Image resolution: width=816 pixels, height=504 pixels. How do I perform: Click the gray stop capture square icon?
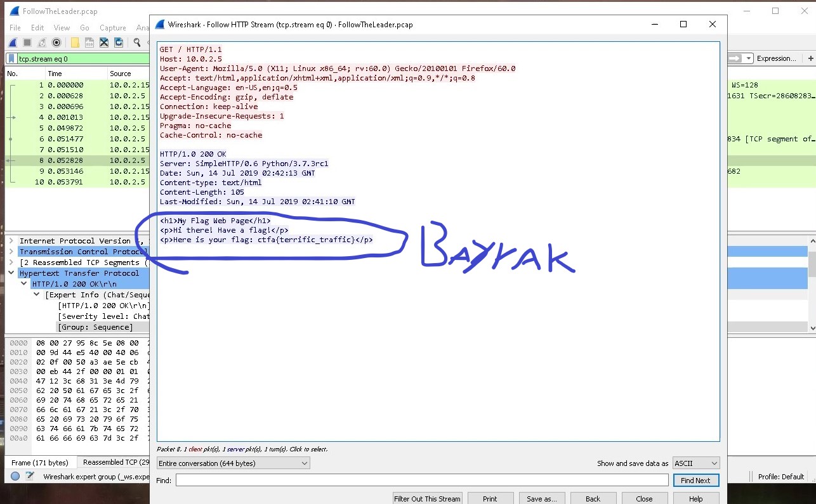(27, 42)
